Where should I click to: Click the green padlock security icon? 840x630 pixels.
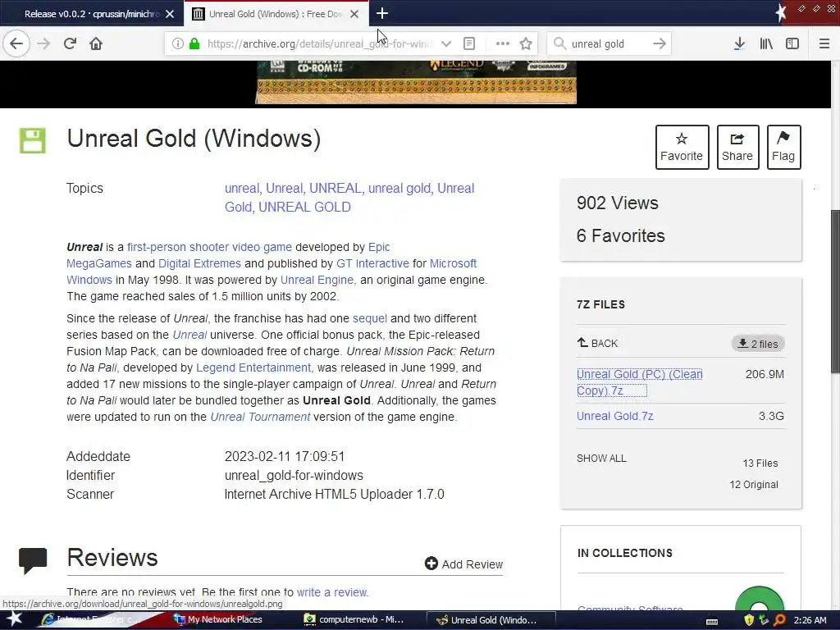194,43
